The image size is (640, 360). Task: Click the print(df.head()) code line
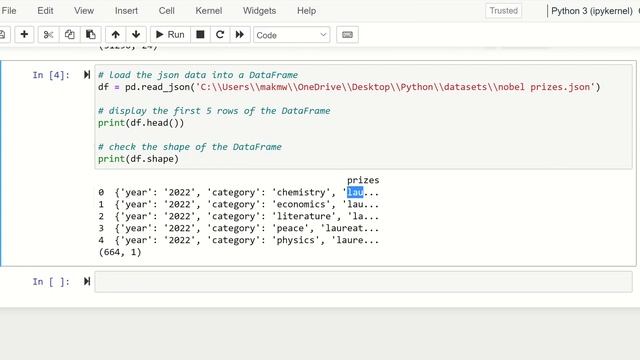(141, 123)
